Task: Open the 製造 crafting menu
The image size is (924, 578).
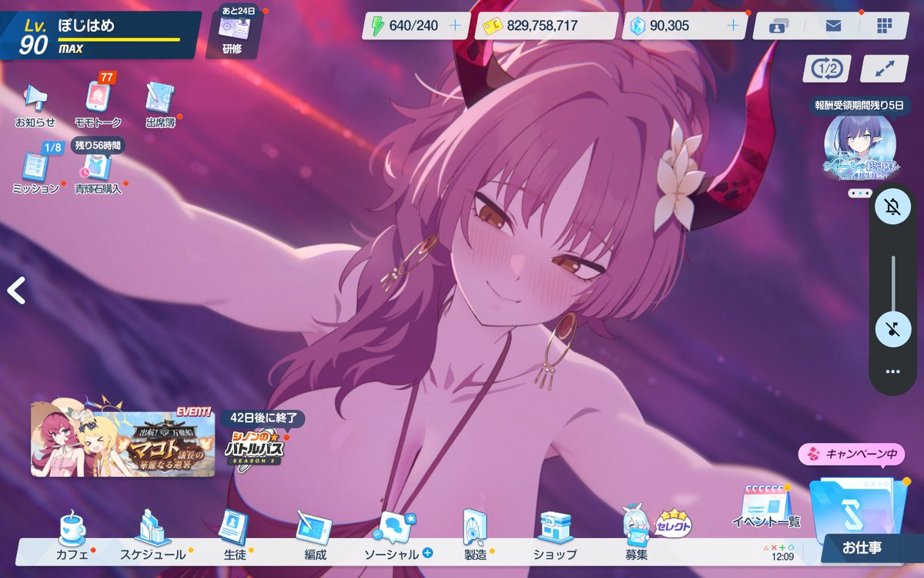Action: tap(476, 536)
